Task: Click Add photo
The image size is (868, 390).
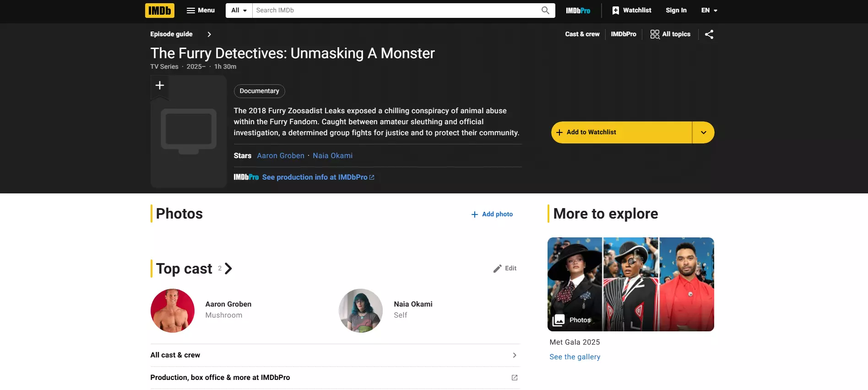Action: (492, 214)
